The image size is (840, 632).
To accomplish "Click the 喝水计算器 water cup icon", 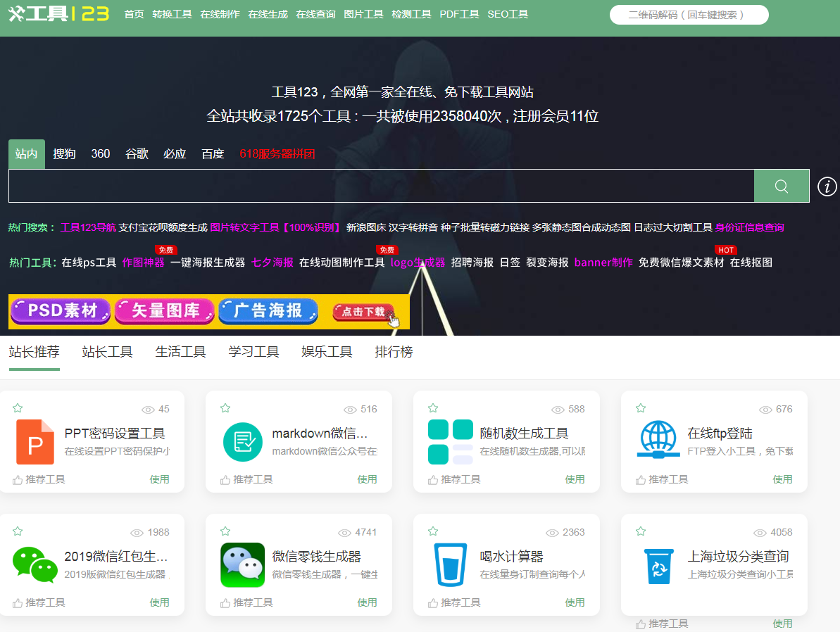I will tap(450, 564).
